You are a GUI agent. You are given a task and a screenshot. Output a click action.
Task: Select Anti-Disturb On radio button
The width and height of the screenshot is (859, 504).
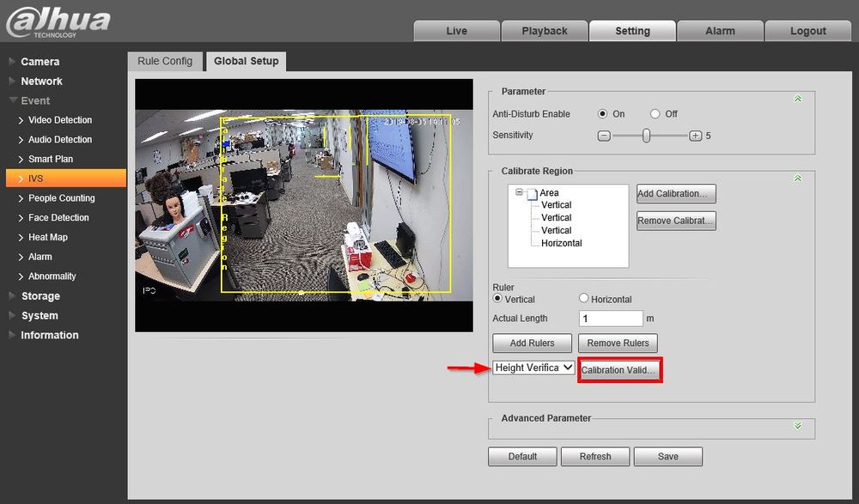click(x=603, y=114)
